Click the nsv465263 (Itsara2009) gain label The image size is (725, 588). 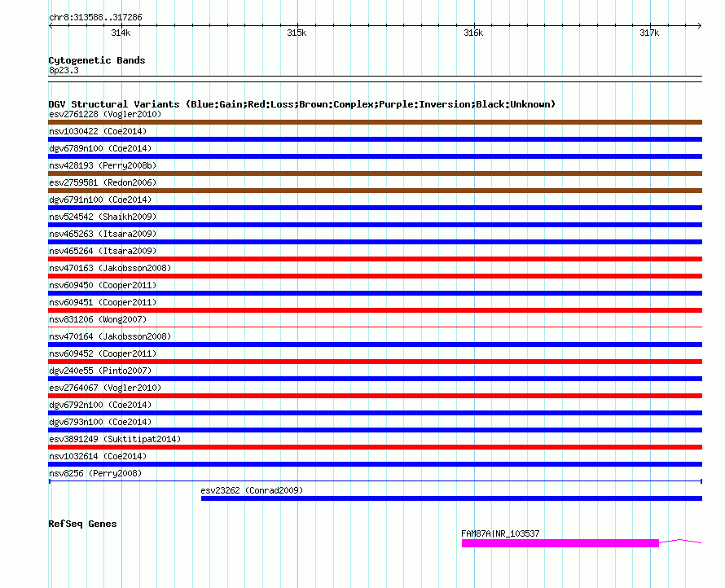click(x=103, y=234)
